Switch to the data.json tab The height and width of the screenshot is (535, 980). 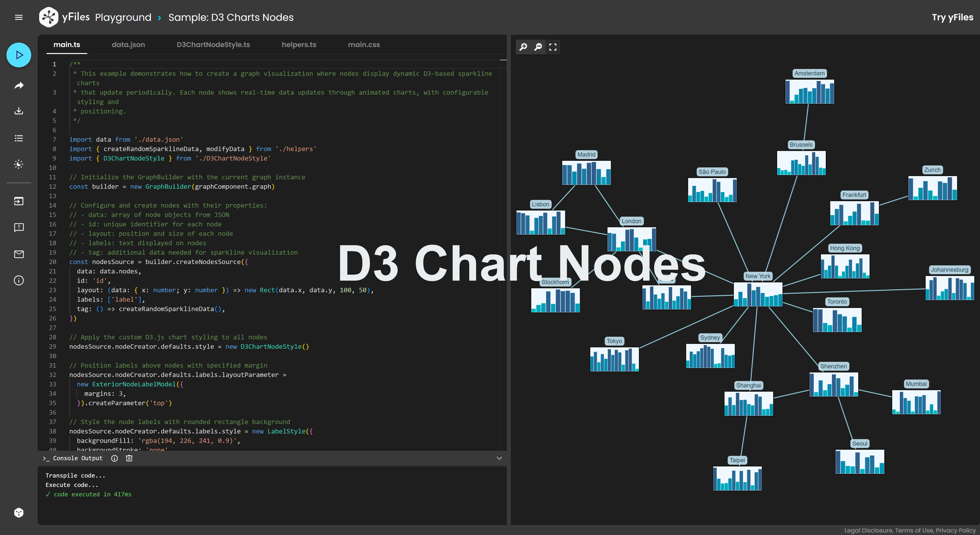click(x=128, y=45)
